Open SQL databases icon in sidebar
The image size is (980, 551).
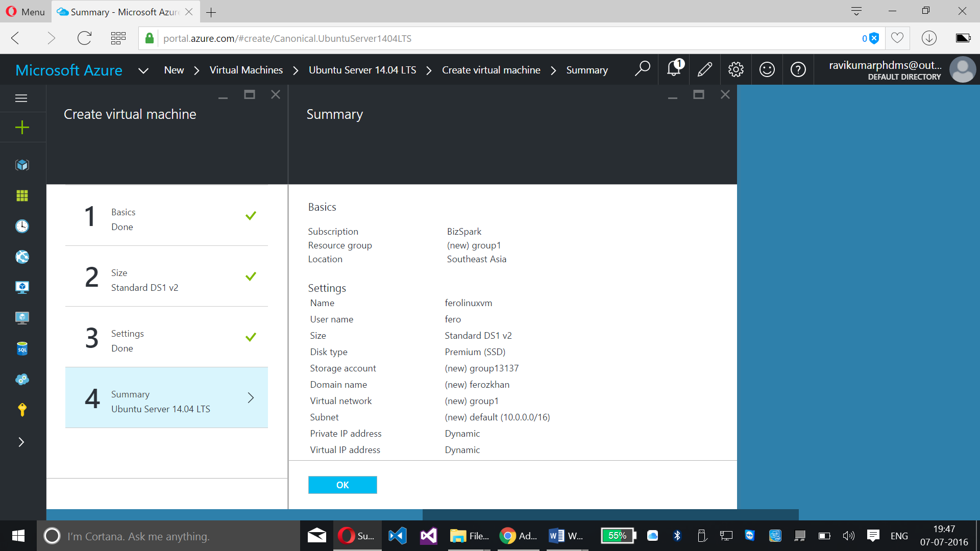click(x=22, y=348)
